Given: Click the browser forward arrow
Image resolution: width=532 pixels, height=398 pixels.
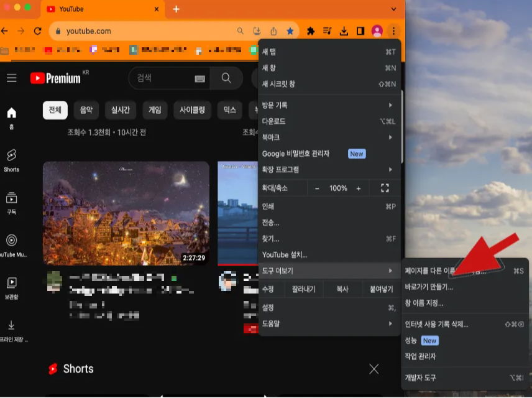Looking at the screenshot, I should tap(21, 31).
